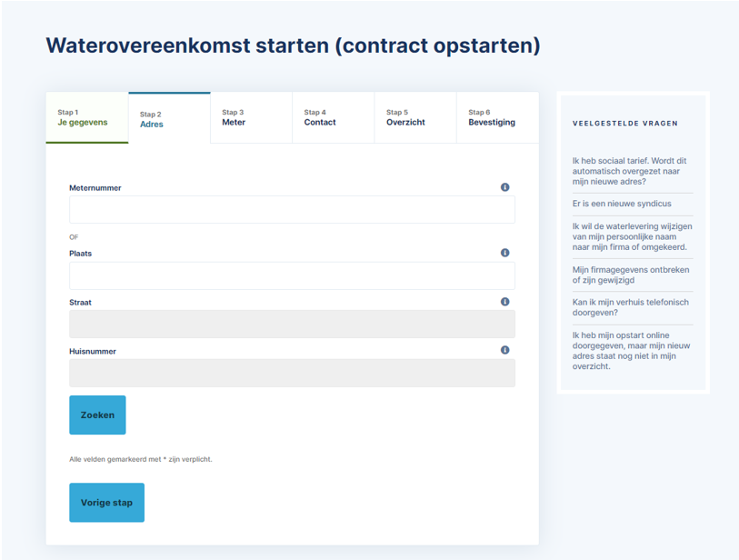739x560 pixels.
Task: Click the info icon next to Straat
Action: [504, 302]
